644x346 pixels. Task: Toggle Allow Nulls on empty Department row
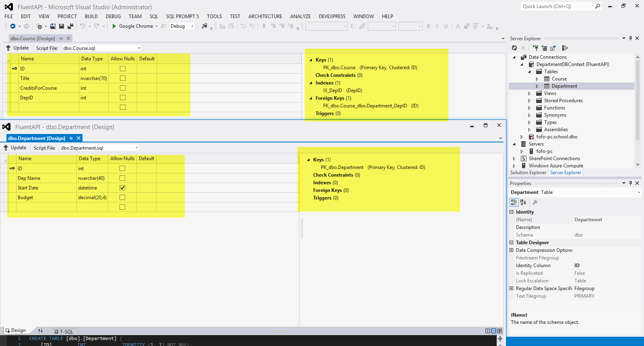tap(122, 207)
